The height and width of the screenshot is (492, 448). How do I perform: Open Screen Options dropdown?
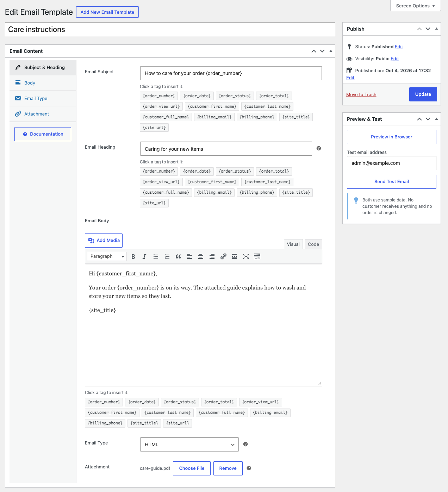click(x=416, y=6)
